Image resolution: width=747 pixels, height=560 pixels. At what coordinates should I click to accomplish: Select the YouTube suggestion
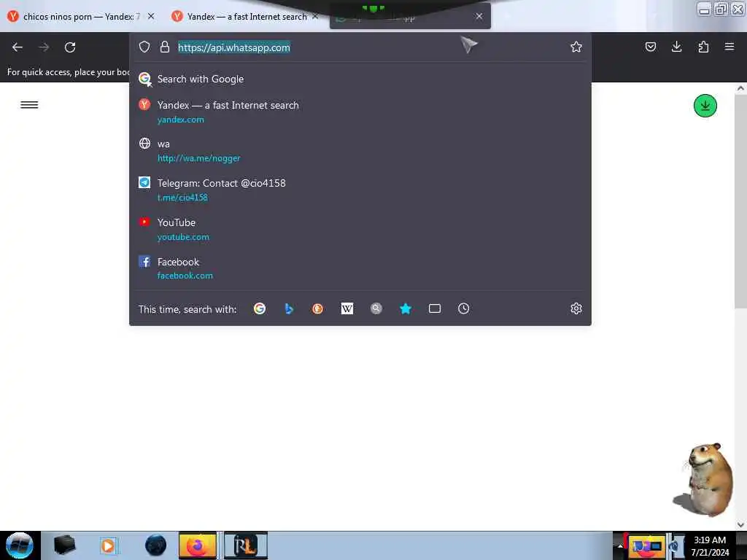click(x=360, y=229)
